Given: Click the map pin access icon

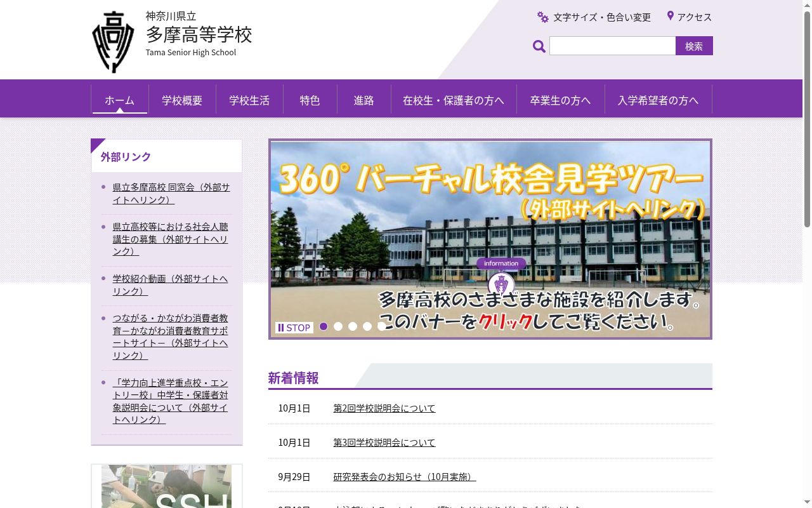Looking at the screenshot, I should pos(670,16).
